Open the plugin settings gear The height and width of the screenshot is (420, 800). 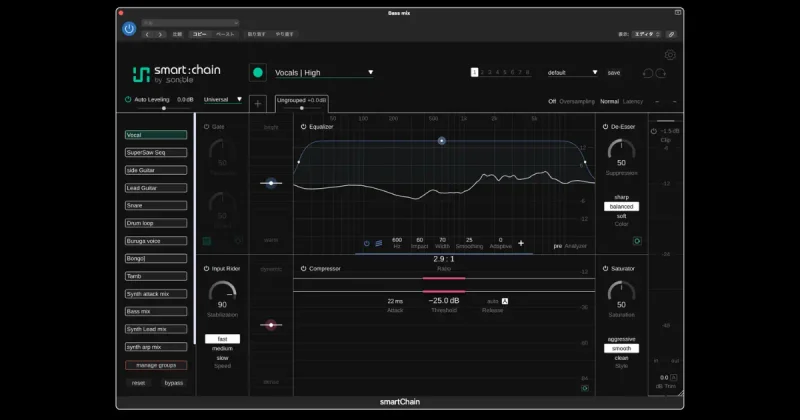[x=670, y=55]
